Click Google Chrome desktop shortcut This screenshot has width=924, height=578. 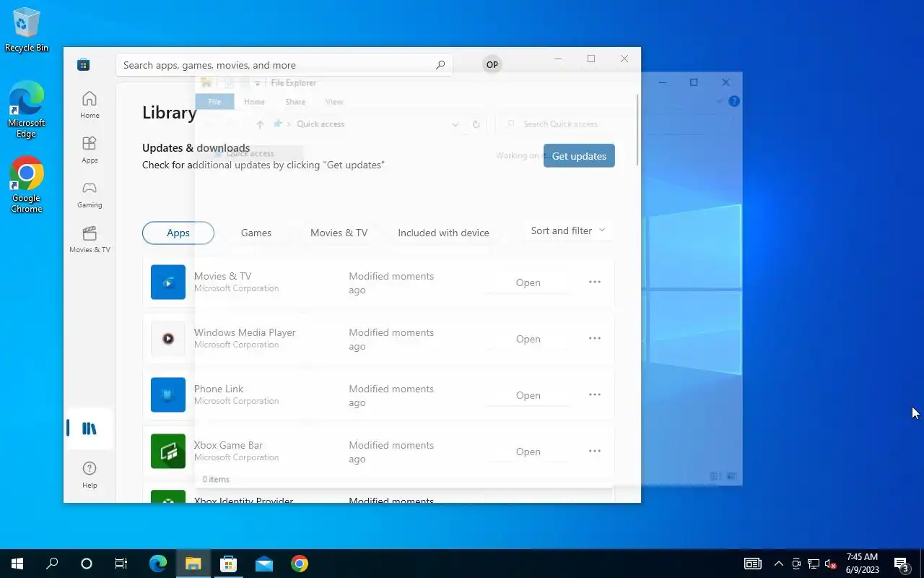27,185
